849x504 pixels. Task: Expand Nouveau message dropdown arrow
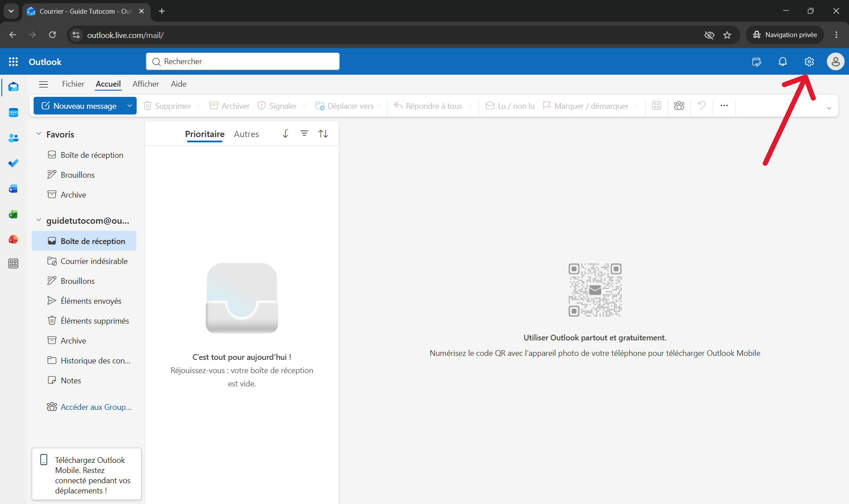pyautogui.click(x=130, y=106)
